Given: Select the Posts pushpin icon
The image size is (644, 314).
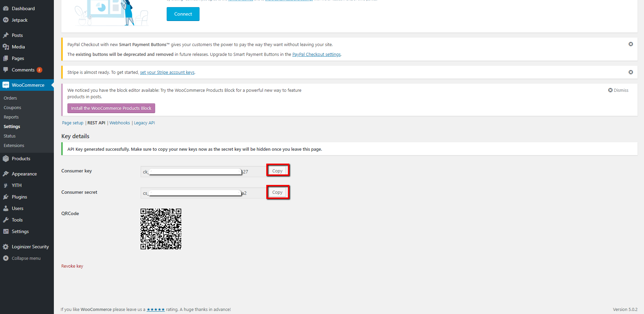Looking at the screenshot, I should tap(6, 35).
